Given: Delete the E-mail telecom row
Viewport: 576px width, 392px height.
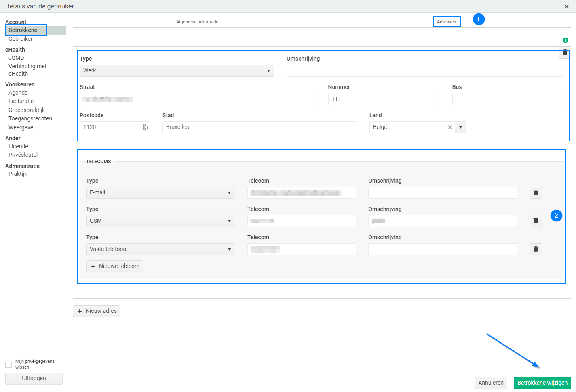Looking at the screenshot, I should 536,193.
